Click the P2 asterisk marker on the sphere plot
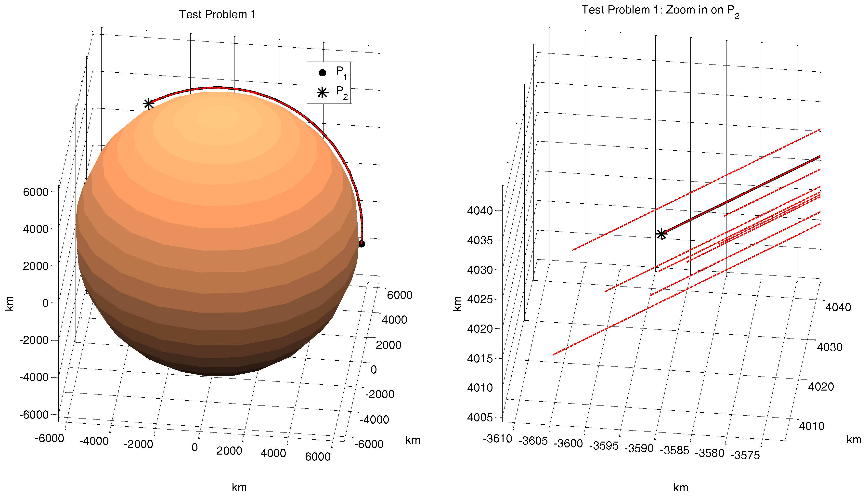This screenshot has width=868, height=497. click(148, 104)
